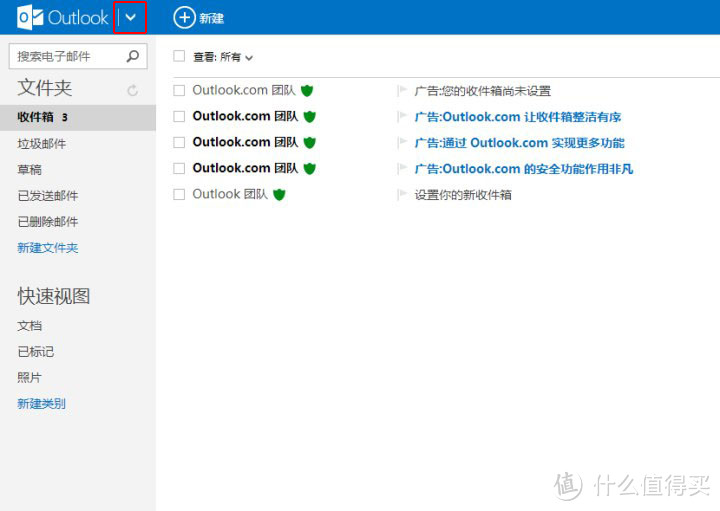Click sender Outlook 团队 in last row
This screenshot has width=720, height=511.
pyautogui.click(x=230, y=194)
